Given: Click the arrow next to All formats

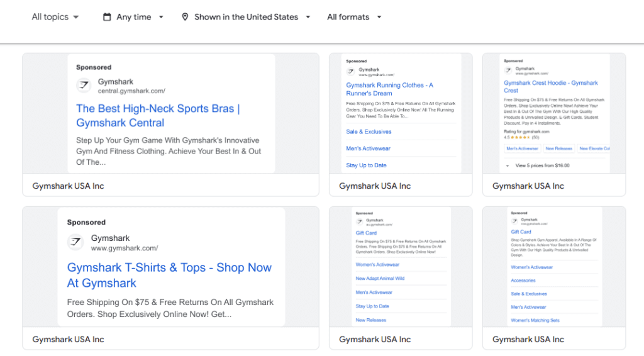Looking at the screenshot, I should (379, 17).
